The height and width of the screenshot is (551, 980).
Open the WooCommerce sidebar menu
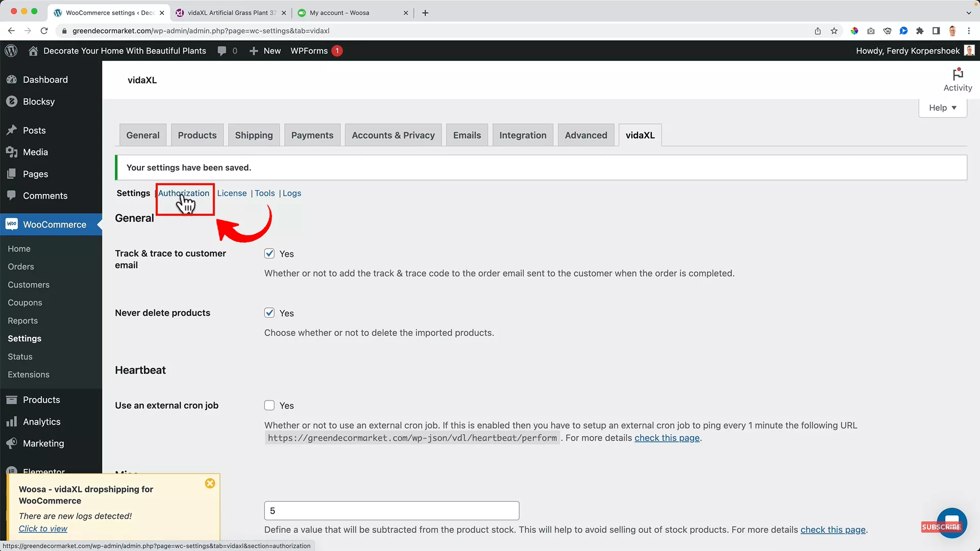[54, 224]
